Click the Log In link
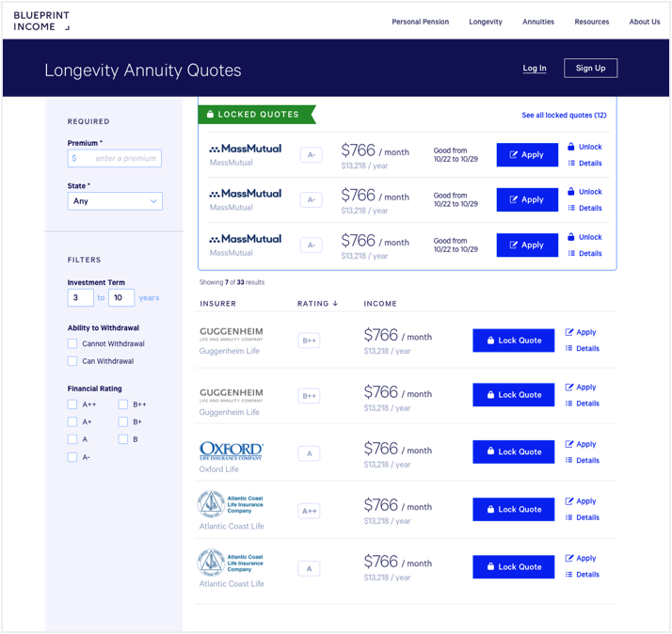This screenshot has height=634, width=672. (534, 68)
